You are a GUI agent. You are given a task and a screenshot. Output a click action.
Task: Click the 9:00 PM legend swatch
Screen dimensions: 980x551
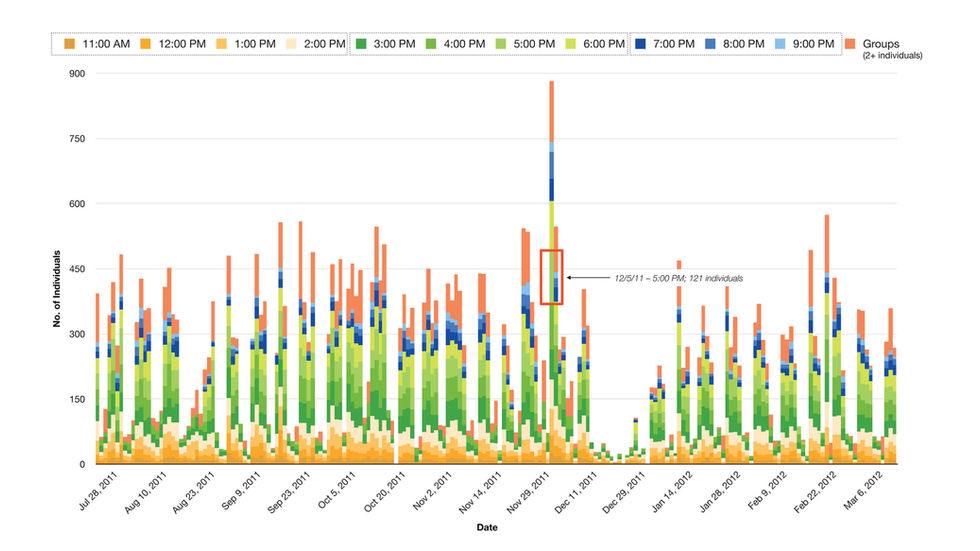pos(780,44)
